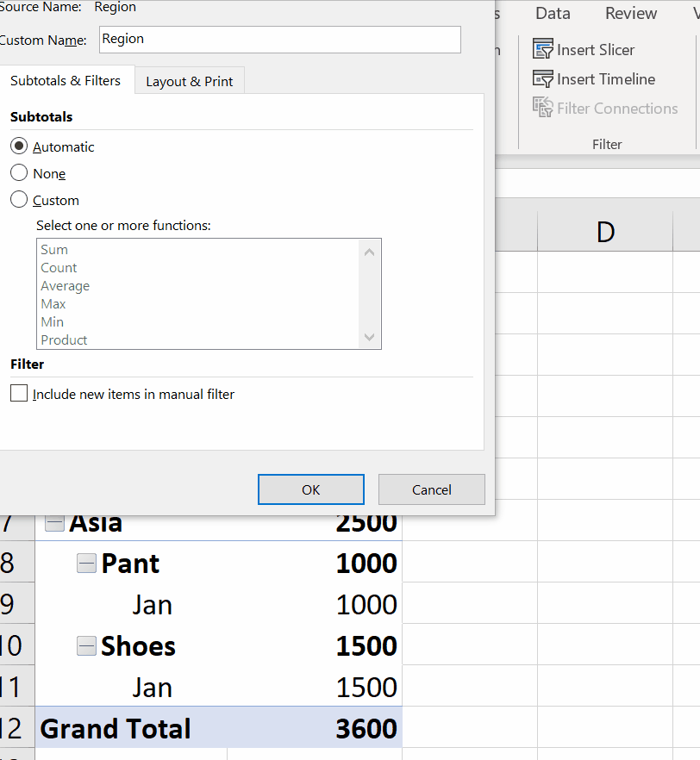Switch to the Layout & Print tab
Viewport: 700px width, 760px height.
pos(189,80)
